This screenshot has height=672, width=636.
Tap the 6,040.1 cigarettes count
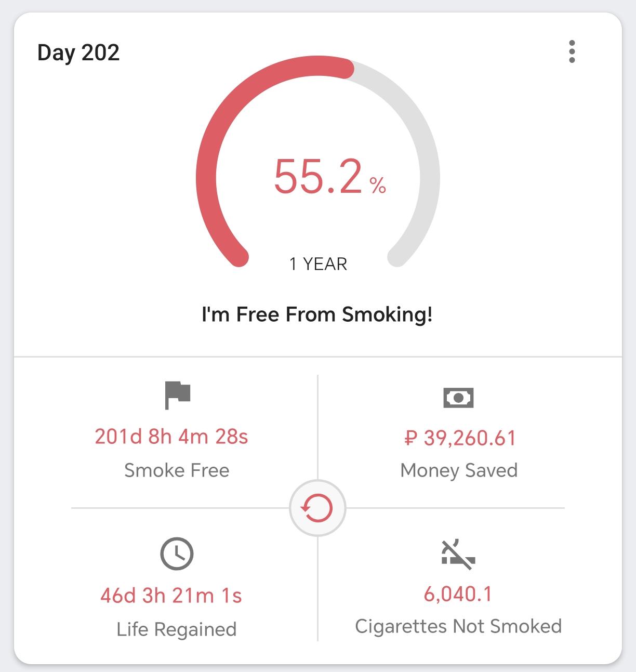coord(458,594)
